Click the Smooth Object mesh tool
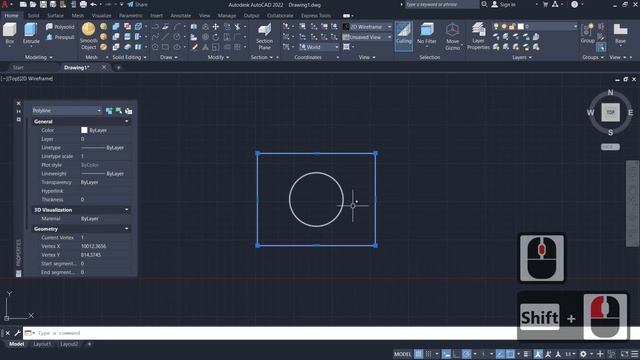The width and height of the screenshot is (640, 360). pyautogui.click(x=88, y=36)
